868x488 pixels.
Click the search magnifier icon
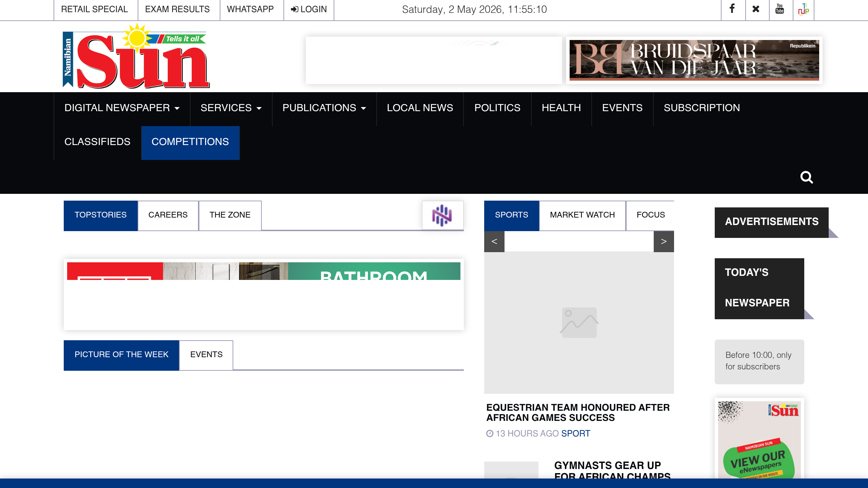pyautogui.click(x=807, y=177)
